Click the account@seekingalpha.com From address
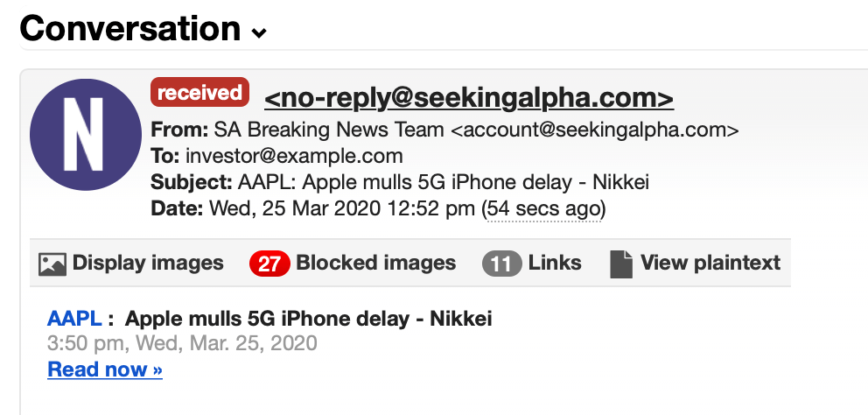868x415 pixels. tap(595, 130)
